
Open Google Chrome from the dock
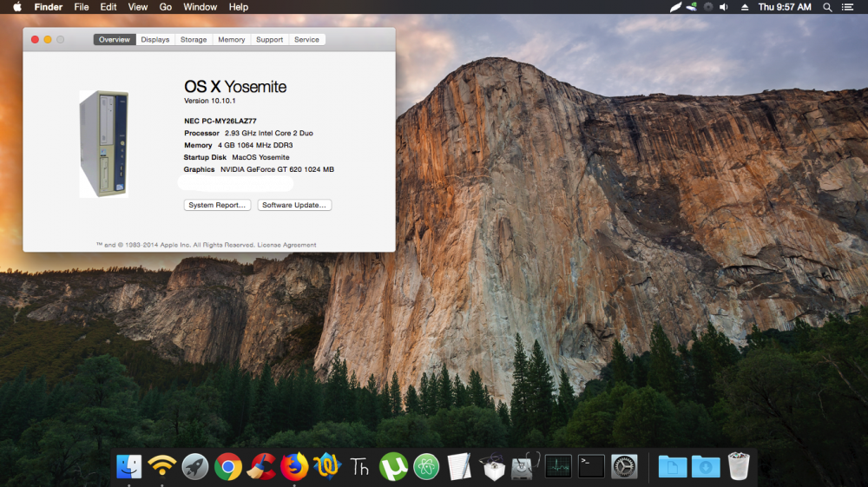coord(228,466)
